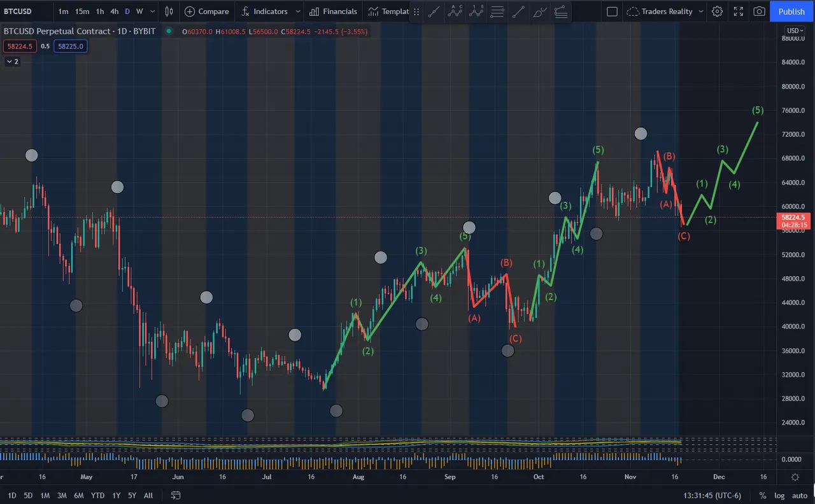The height and width of the screenshot is (504, 815).
Task: Click the open value O60370.0 in legend
Action: 197,32
